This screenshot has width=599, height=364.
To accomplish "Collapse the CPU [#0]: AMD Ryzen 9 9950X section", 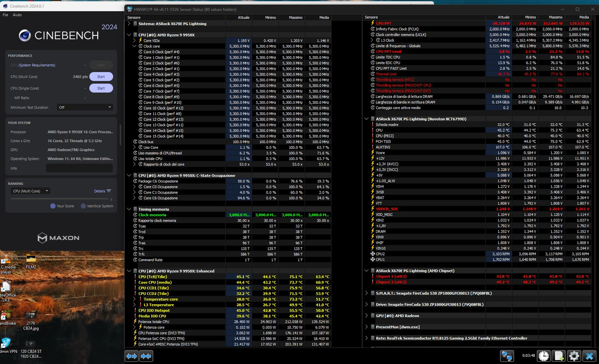I will tap(129, 35).
